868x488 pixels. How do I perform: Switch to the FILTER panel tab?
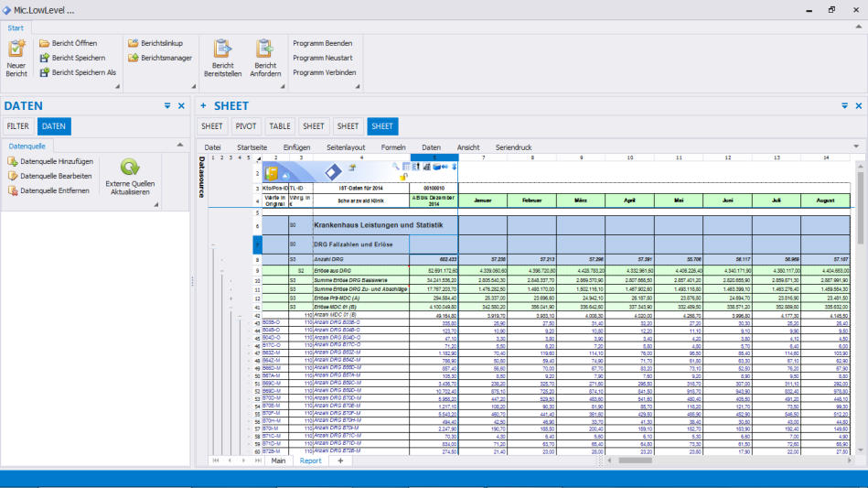click(17, 126)
